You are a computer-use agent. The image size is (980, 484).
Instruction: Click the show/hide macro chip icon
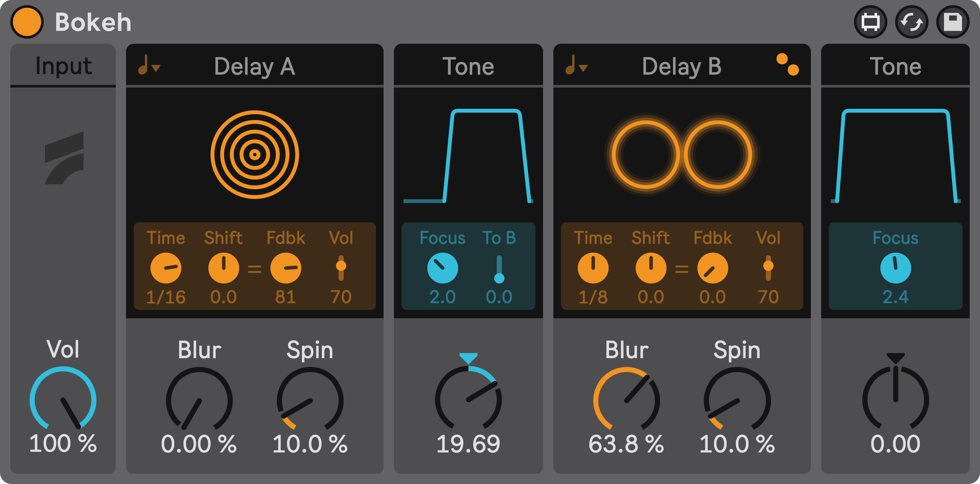870,22
